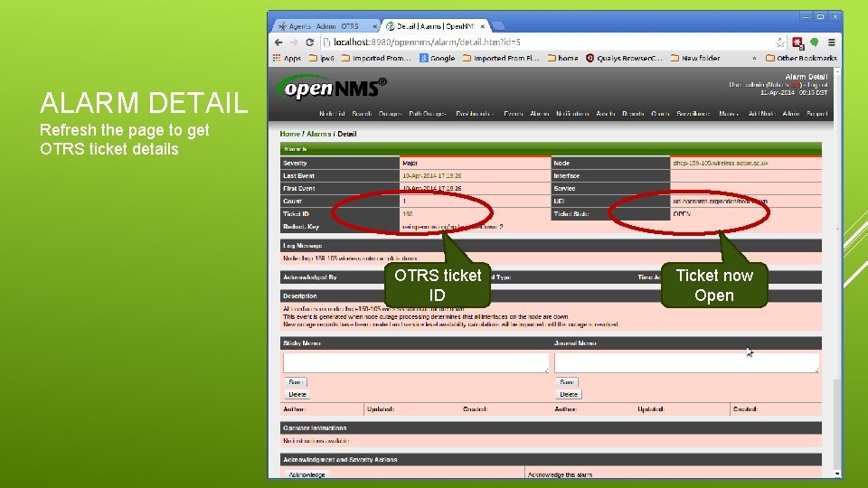Open the Imported From Fi... bookmark folder
The width and height of the screenshot is (868, 488).
(501, 58)
